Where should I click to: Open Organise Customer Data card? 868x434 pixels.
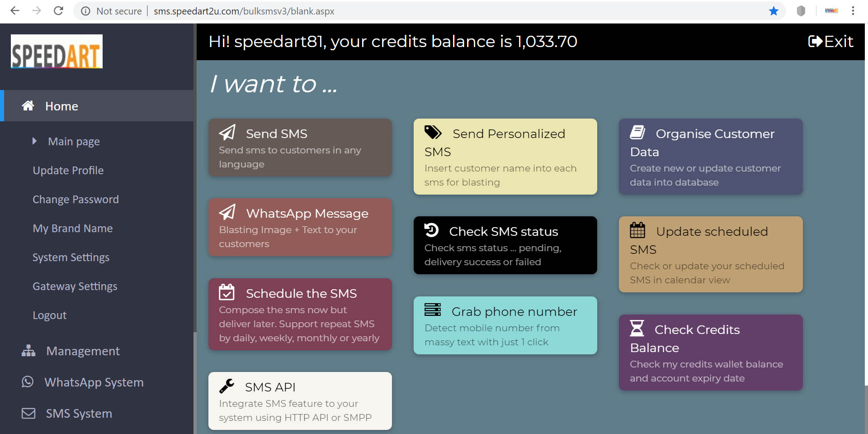(x=711, y=157)
